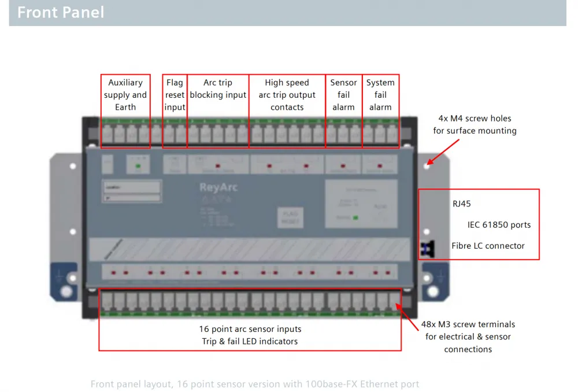This screenshot has width=578, height=392.
Task: Click the "Front Panel" heading
Action: (x=61, y=13)
